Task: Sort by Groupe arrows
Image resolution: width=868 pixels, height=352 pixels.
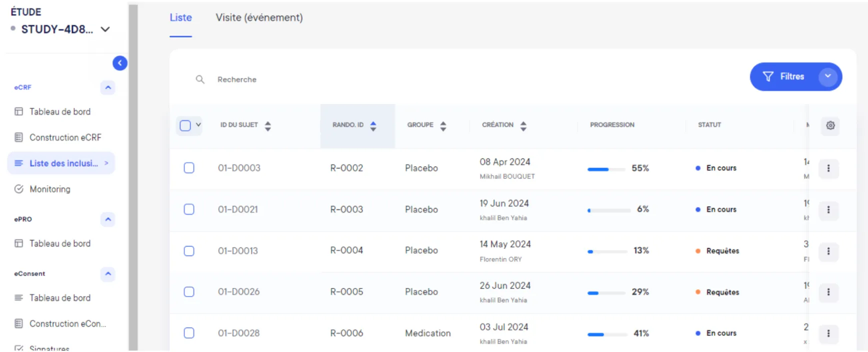Action: coord(443,126)
